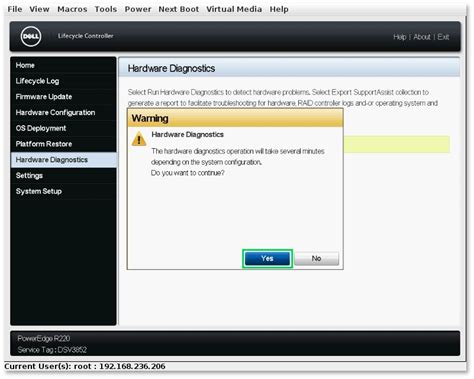
Task: Open Lifecycle Log in sidebar
Action: (x=63, y=81)
